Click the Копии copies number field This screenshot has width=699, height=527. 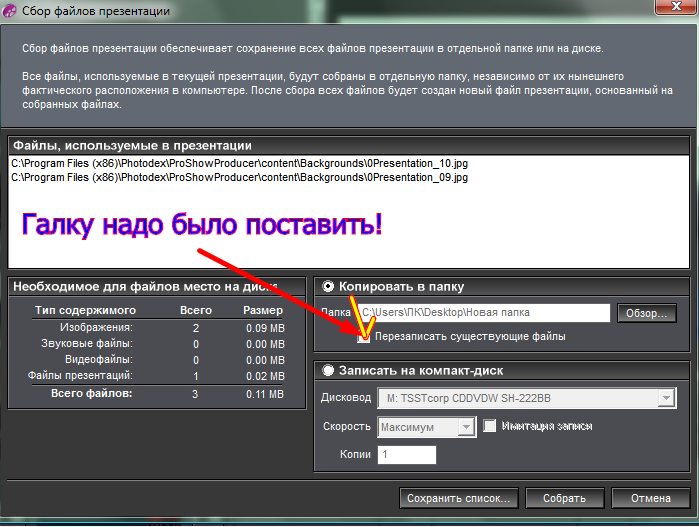pos(407,455)
